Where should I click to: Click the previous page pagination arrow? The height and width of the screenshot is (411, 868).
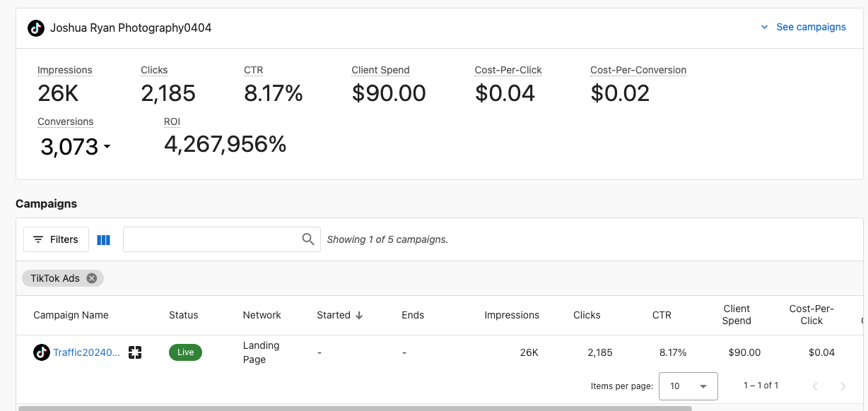(x=815, y=386)
